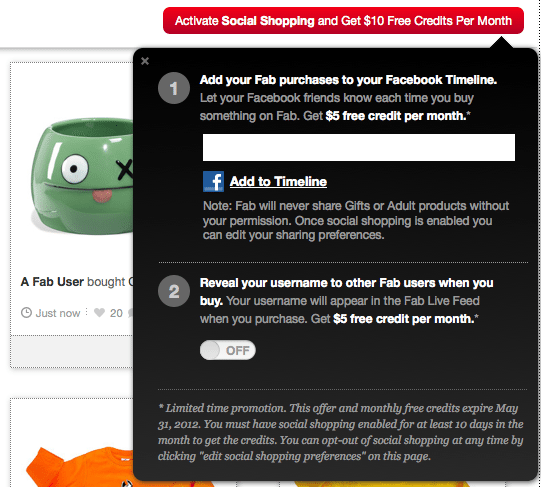Click the 20 likes count
Viewport: 541px width, 487px height.
[116, 313]
